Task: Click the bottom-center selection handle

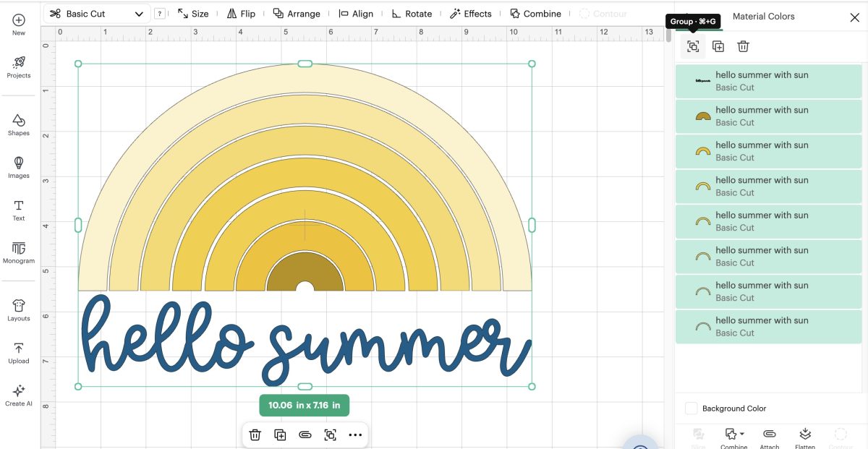Action: 305,386
